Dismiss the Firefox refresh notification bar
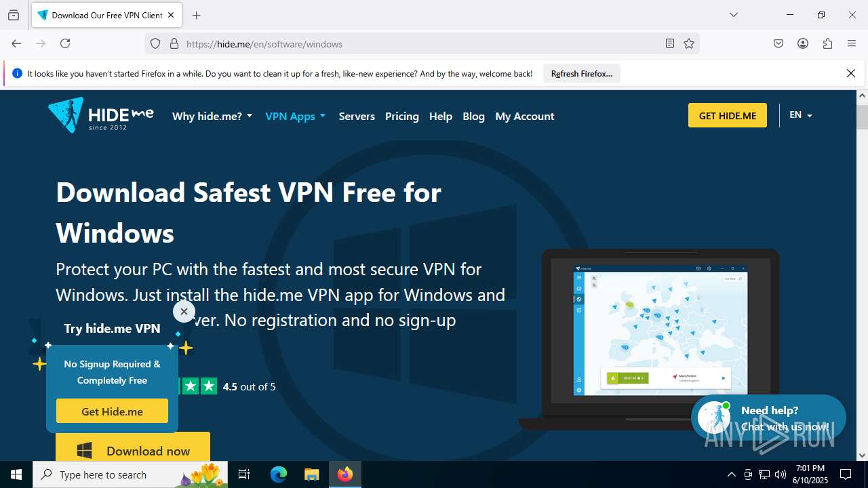 [x=851, y=73]
